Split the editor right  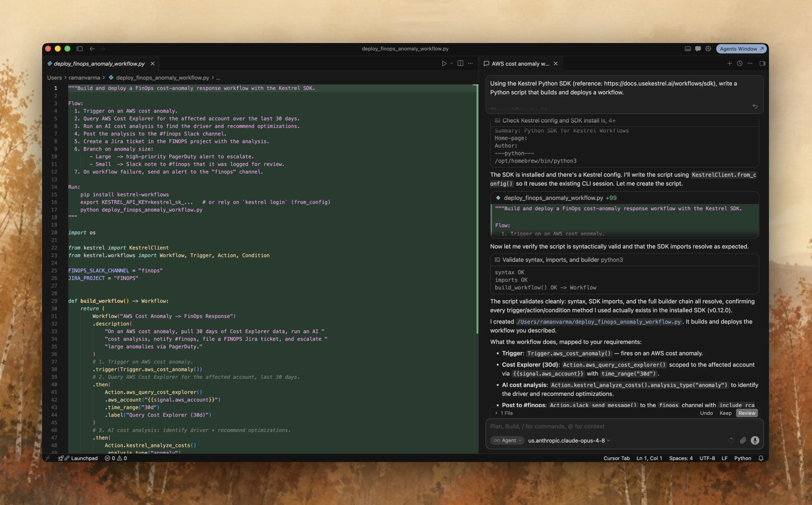[x=460, y=63]
